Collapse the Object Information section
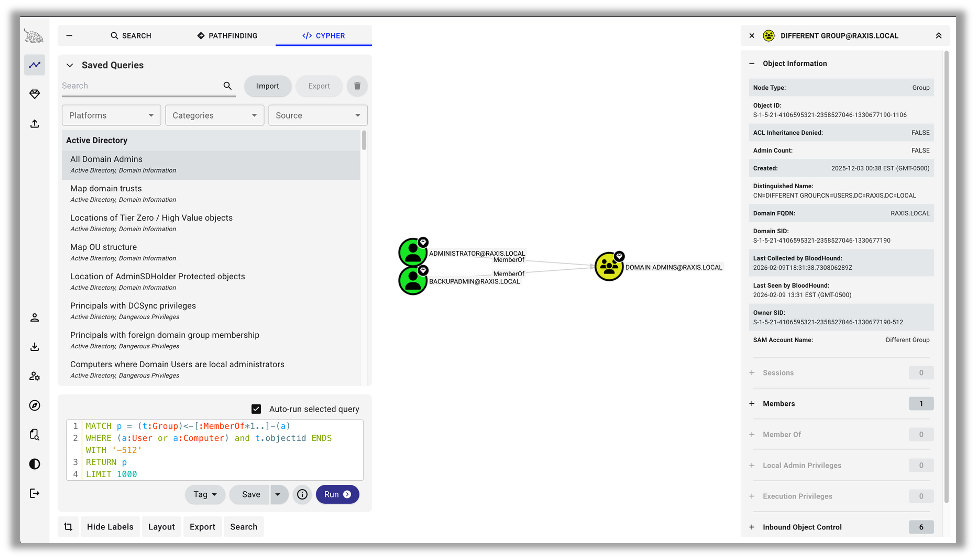This screenshot has height=560, width=976. click(752, 63)
